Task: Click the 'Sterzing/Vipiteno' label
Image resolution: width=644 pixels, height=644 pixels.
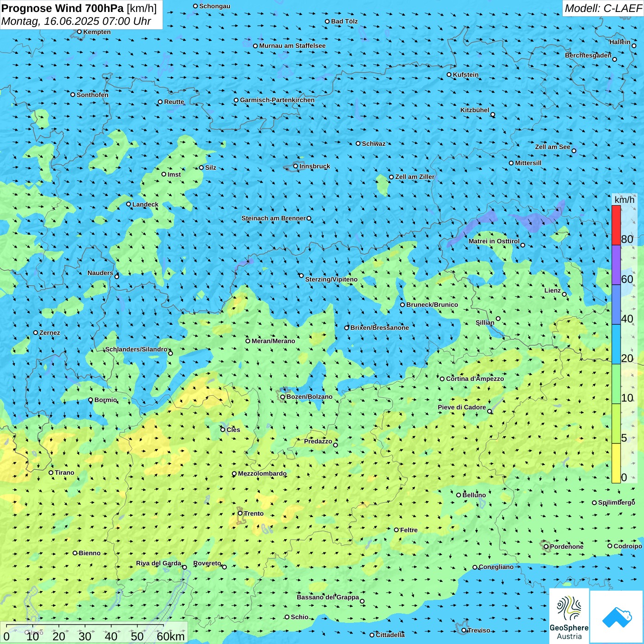Action: coord(331,279)
